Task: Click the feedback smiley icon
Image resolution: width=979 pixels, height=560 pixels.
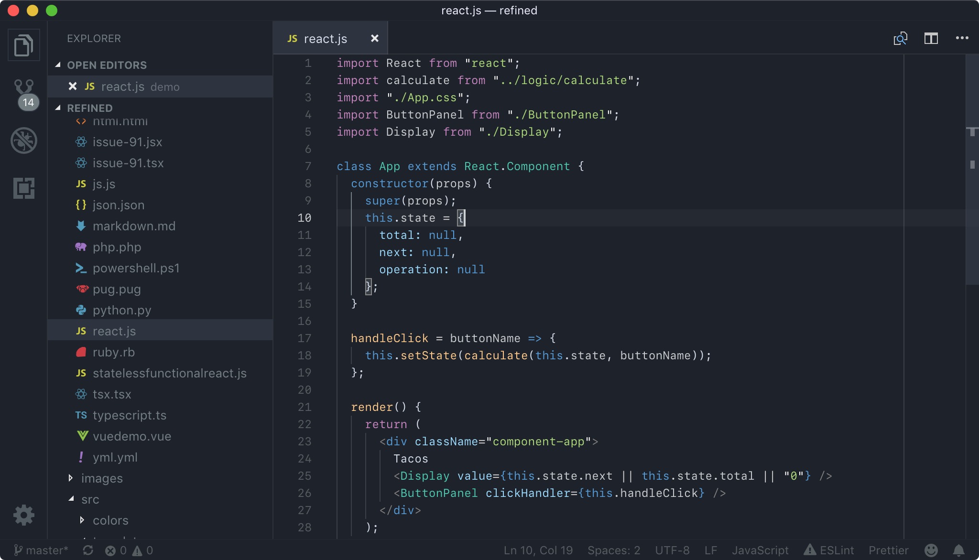Action: [x=931, y=550]
